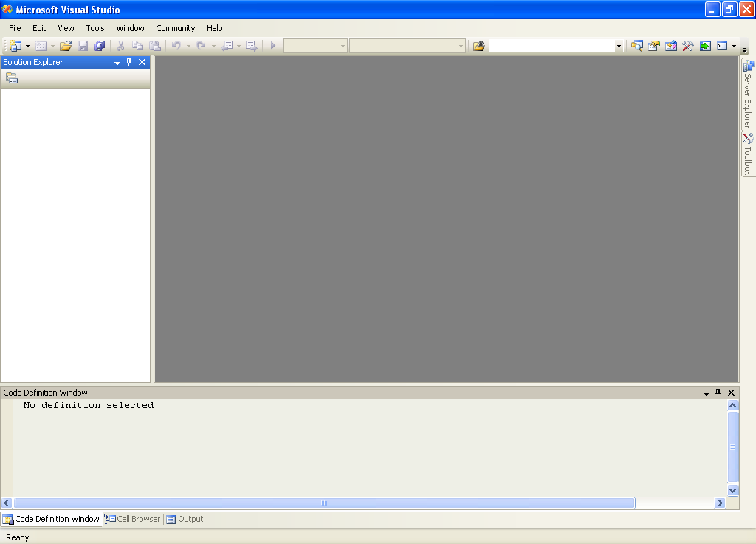Click the Add New Item toolbar icon
This screenshot has height=544, width=756.
(41, 46)
